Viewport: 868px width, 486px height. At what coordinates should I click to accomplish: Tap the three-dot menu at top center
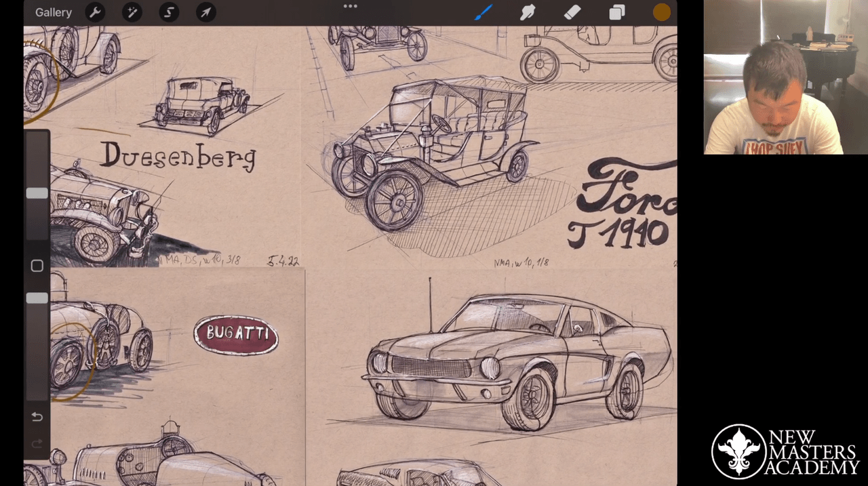point(350,6)
